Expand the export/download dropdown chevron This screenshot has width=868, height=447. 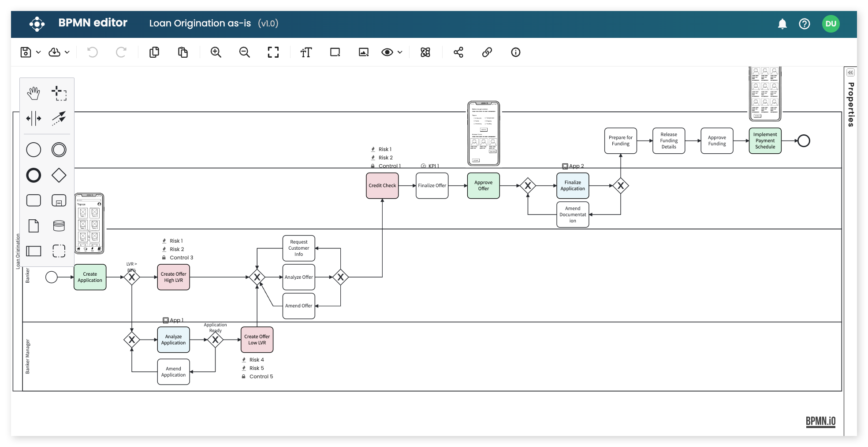[67, 52]
